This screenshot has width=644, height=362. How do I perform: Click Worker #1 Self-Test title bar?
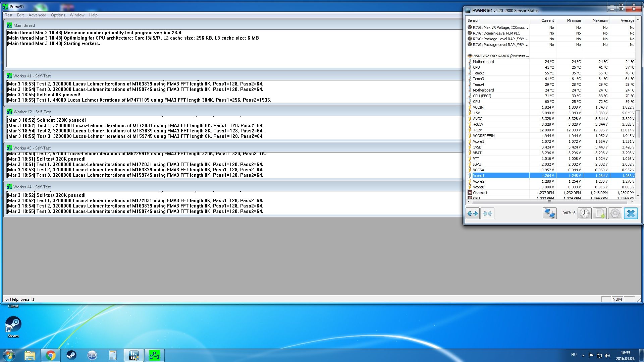pos(234,76)
